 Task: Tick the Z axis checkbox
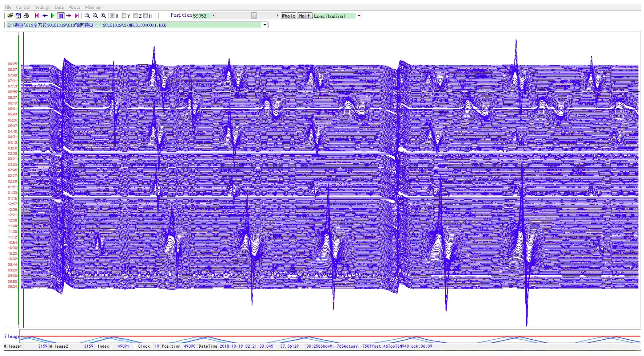click(136, 16)
